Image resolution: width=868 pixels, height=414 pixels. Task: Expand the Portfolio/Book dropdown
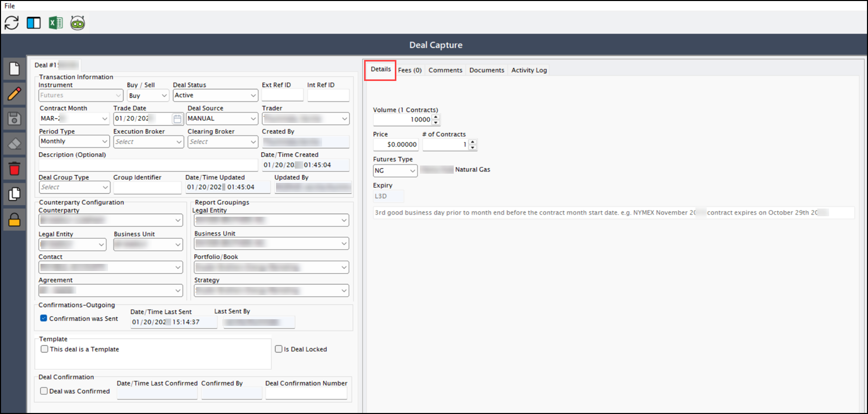pos(271,267)
